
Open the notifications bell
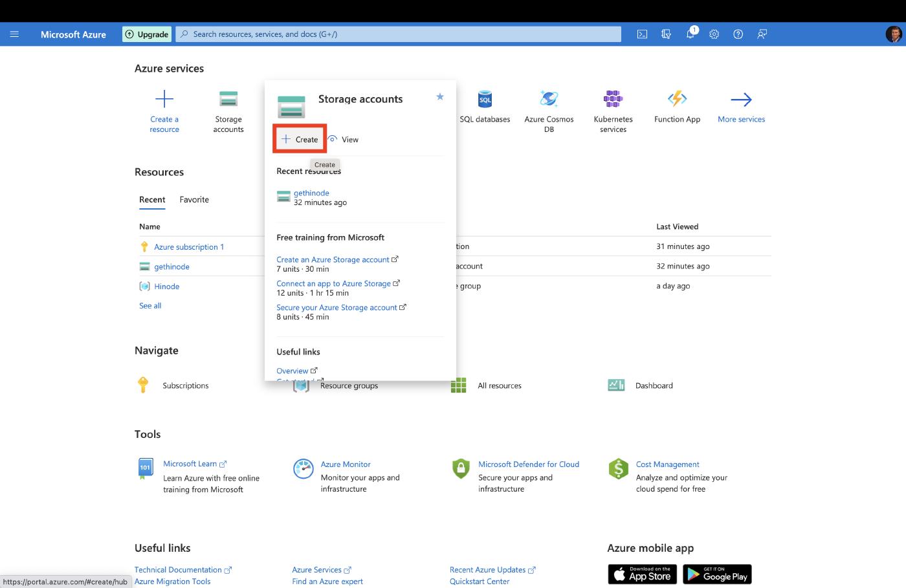click(691, 34)
